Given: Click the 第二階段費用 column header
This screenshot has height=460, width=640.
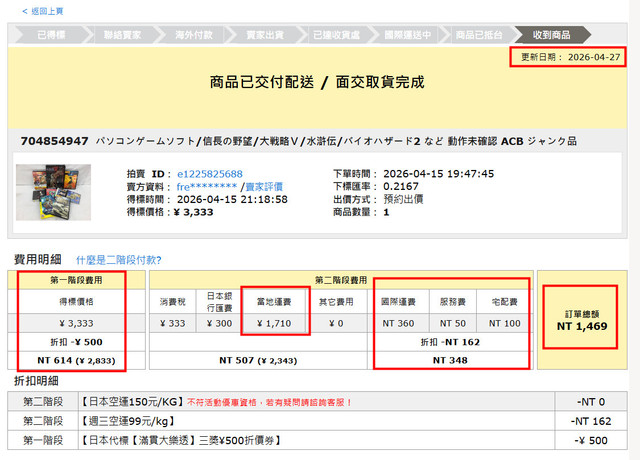Looking at the screenshot, I should 341,280.
